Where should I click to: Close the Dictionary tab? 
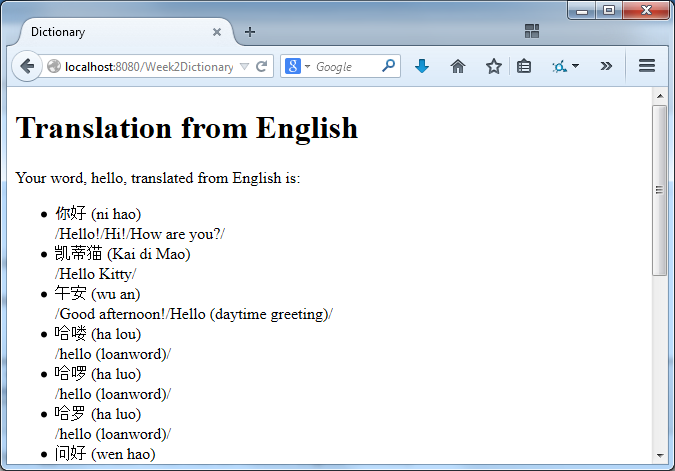(217, 32)
